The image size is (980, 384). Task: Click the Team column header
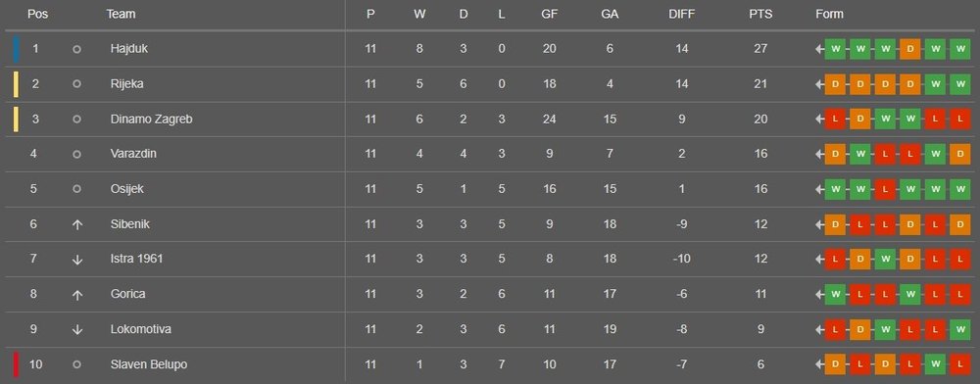pos(121,14)
